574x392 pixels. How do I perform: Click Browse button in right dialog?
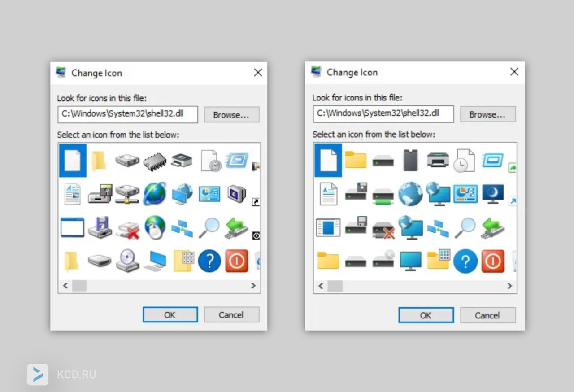click(x=488, y=114)
